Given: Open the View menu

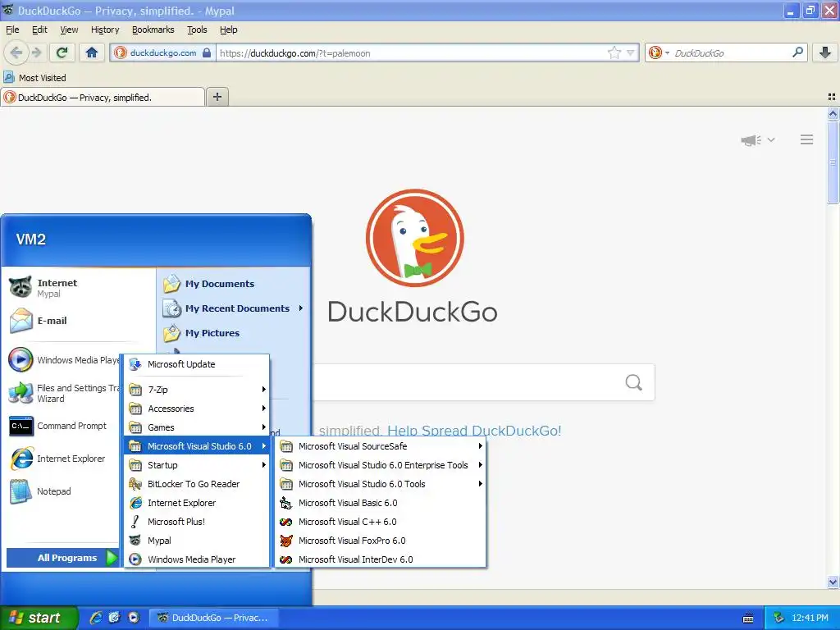Looking at the screenshot, I should pyautogui.click(x=69, y=30).
